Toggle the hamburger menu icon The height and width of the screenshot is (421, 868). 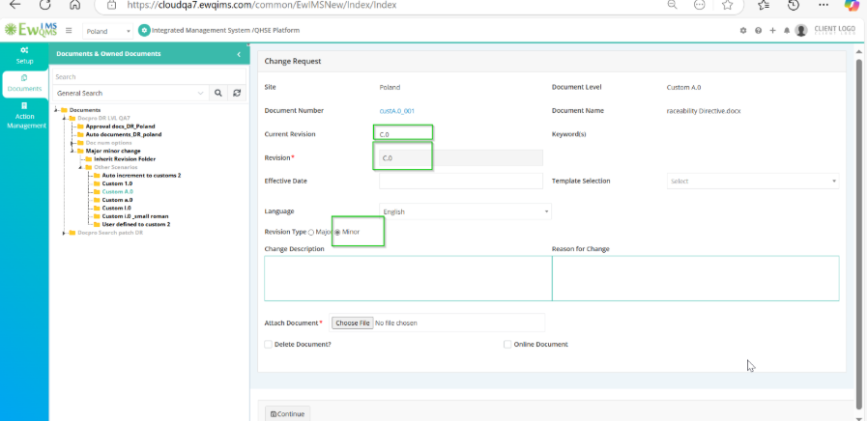pos(69,31)
